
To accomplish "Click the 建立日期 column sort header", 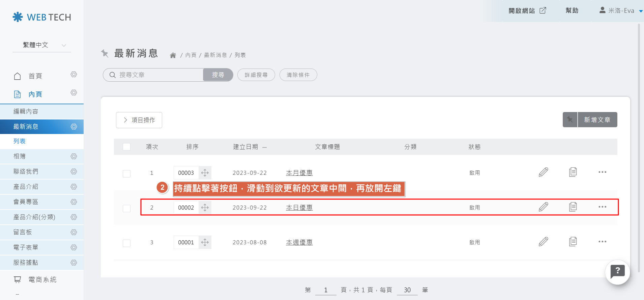I will pos(246,147).
